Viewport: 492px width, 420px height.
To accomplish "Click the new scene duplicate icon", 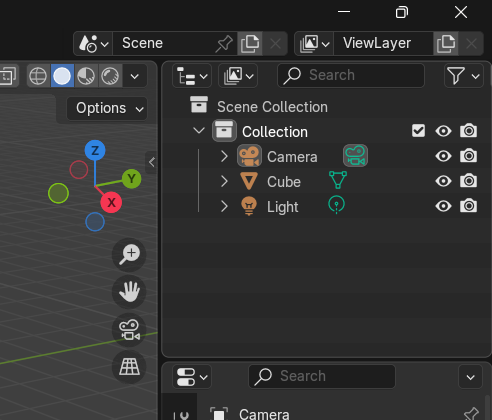I will (x=250, y=43).
